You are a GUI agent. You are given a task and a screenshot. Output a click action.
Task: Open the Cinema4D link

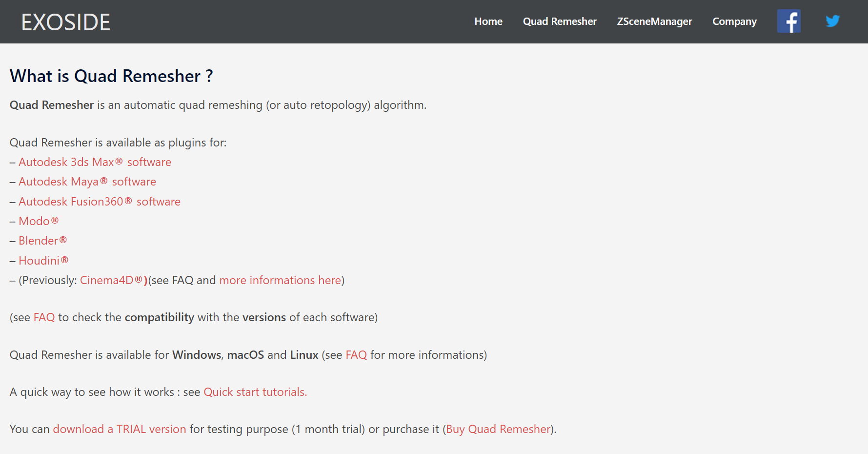click(114, 280)
